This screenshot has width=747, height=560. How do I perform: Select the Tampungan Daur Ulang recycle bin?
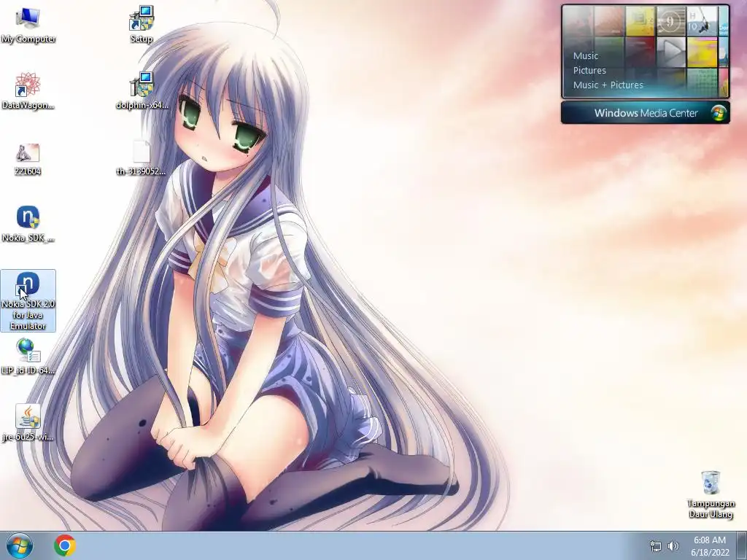click(711, 494)
